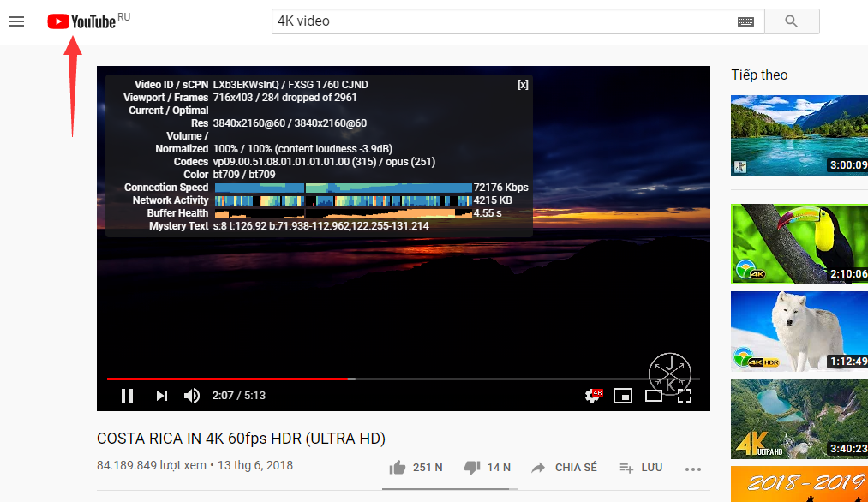The width and height of the screenshot is (868, 502).
Task: Enter full screen mode
Action: 685,396
